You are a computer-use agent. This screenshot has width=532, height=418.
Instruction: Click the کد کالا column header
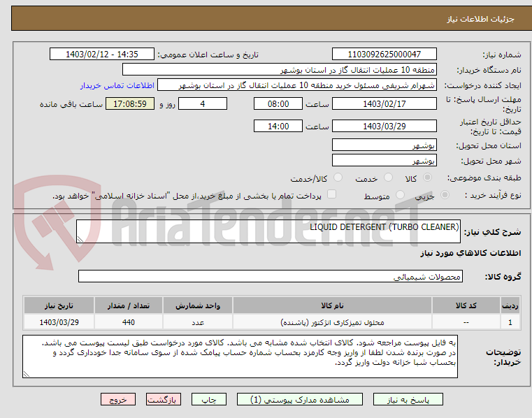(x=466, y=305)
